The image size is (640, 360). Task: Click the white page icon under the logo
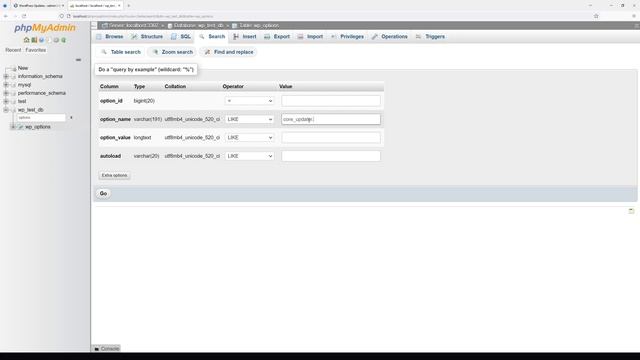point(49,40)
